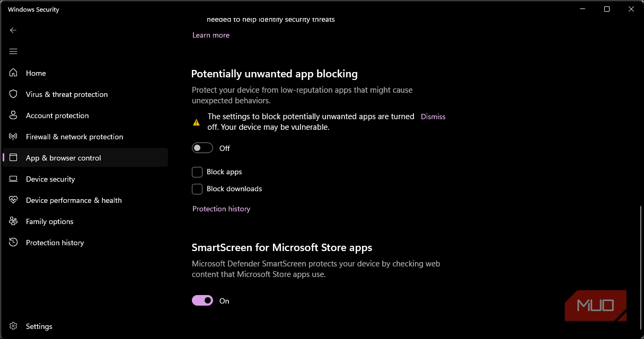Screen dimensions: 644x339
Task: Click the Firewall & network protection signal icon
Action: click(14, 137)
